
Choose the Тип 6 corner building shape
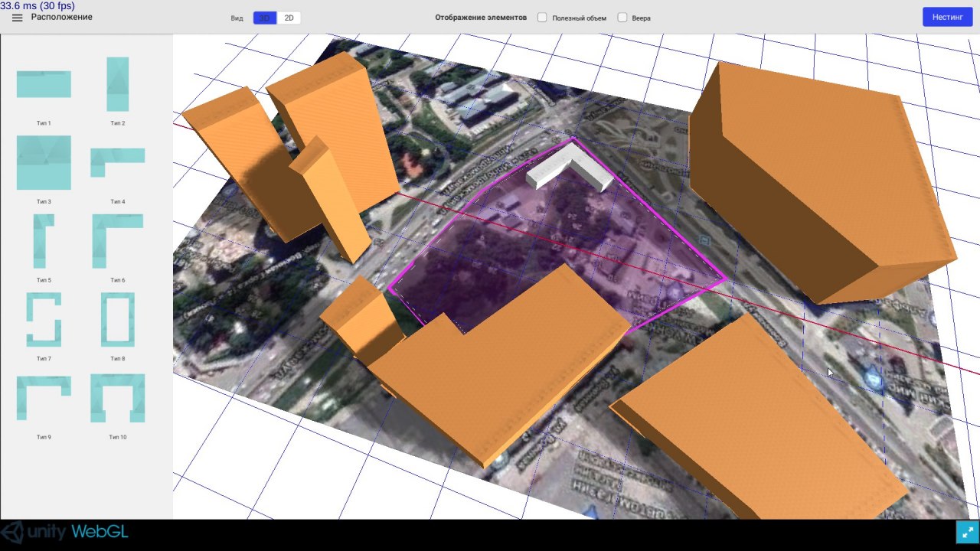pyautogui.click(x=117, y=240)
